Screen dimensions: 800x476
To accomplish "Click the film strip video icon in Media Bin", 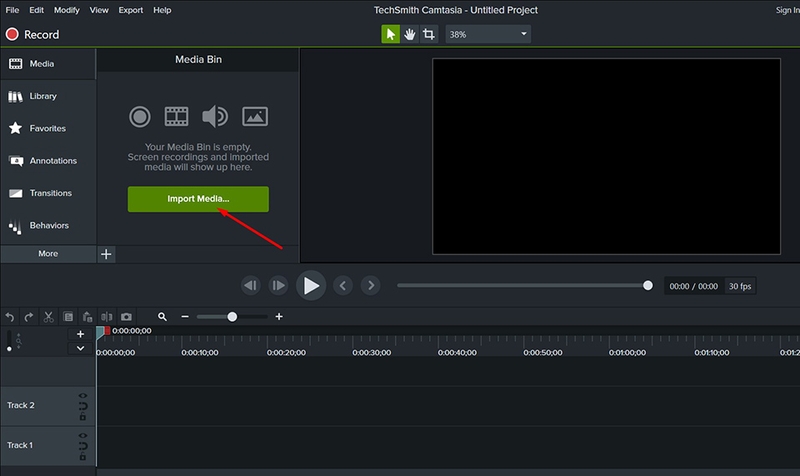I will pyautogui.click(x=177, y=116).
